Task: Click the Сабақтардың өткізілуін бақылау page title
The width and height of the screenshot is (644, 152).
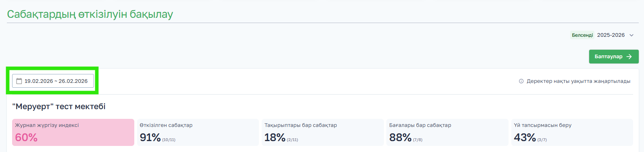Action: (90, 14)
